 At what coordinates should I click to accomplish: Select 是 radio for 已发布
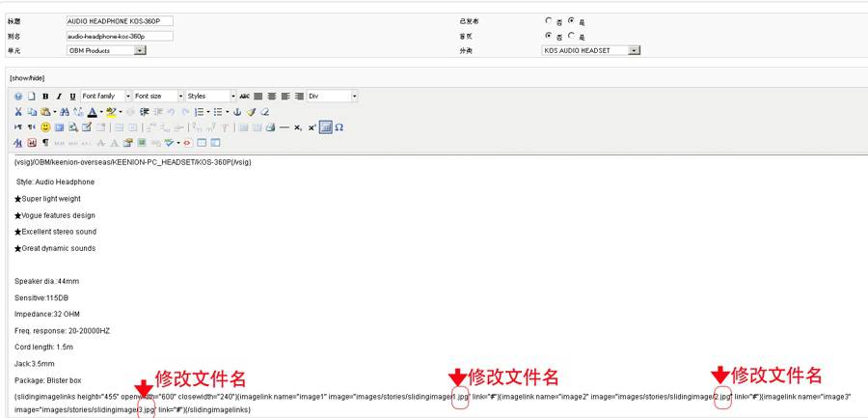coord(571,20)
